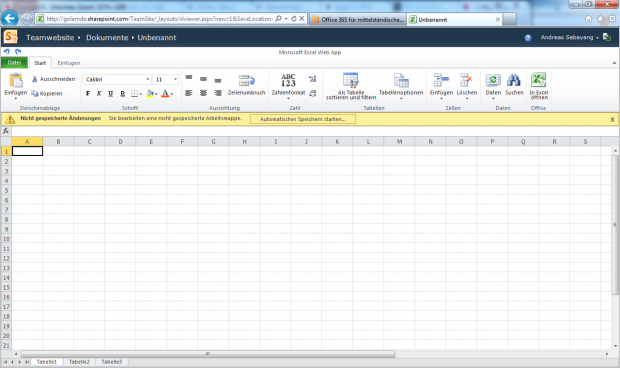This screenshot has width=620, height=368.
Task: Open the browser favorites star
Action: [601, 19]
